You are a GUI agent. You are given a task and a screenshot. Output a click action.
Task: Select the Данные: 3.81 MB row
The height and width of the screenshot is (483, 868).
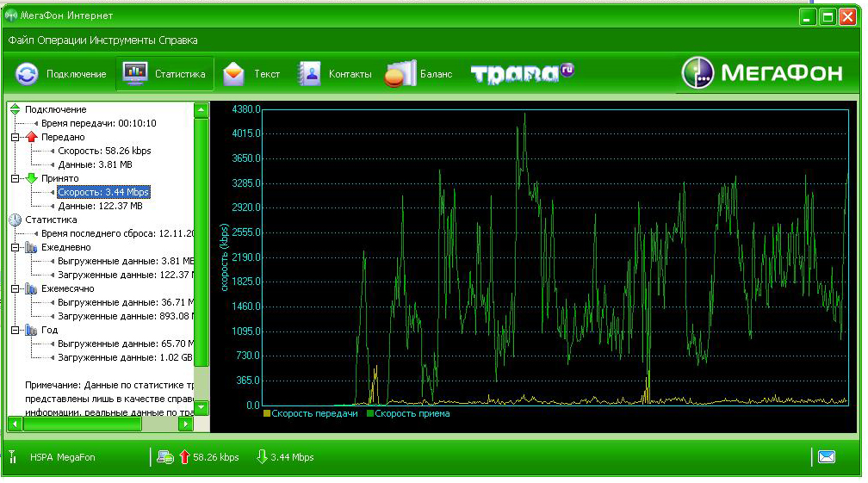95,164
